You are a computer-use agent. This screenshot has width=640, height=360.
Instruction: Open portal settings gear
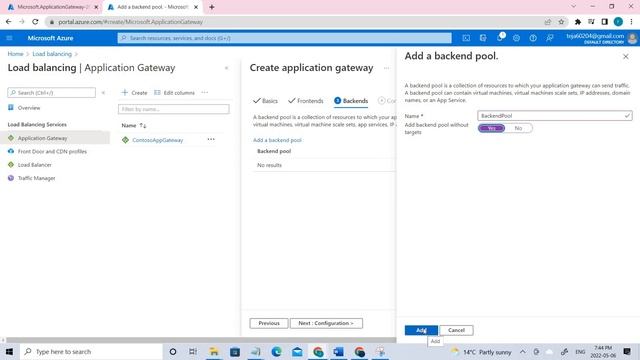coord(516,38)
